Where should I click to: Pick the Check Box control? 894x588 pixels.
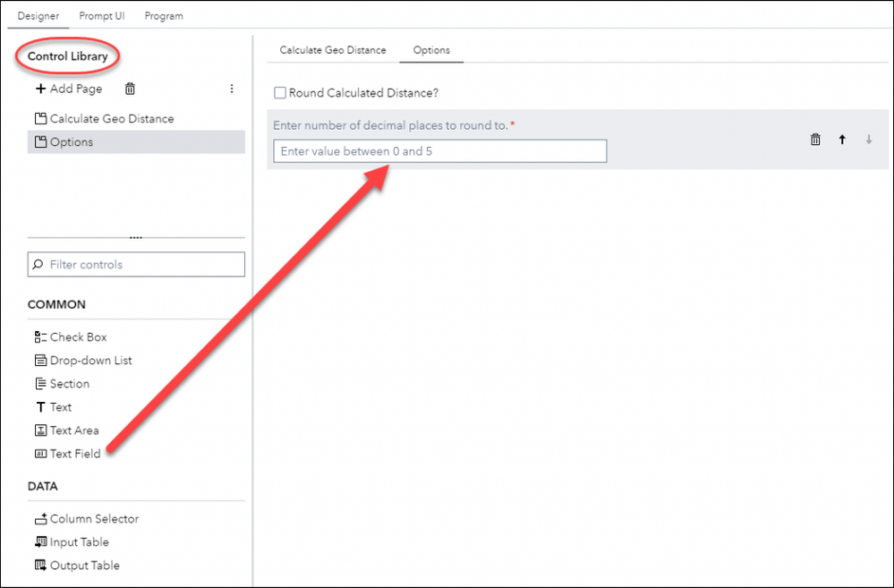pos(71,337)
